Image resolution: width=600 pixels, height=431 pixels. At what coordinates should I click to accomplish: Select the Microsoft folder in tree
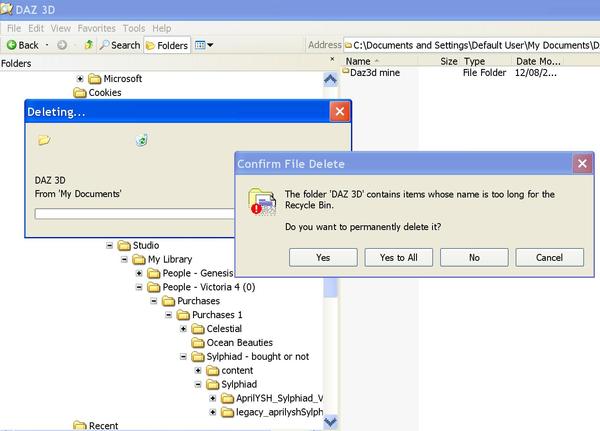(115, 79)
